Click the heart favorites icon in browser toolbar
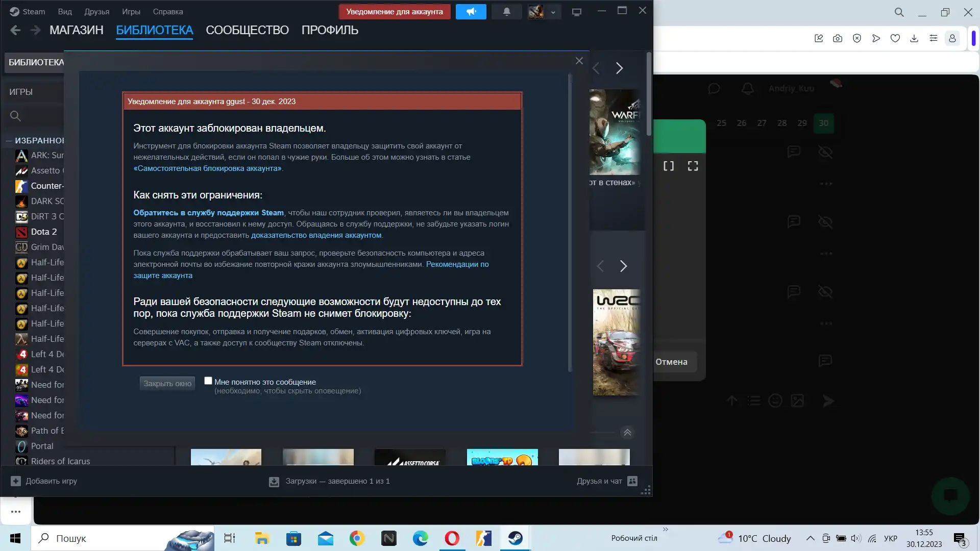Viewport: 980px width, 551px height. [x=895, y=38]
